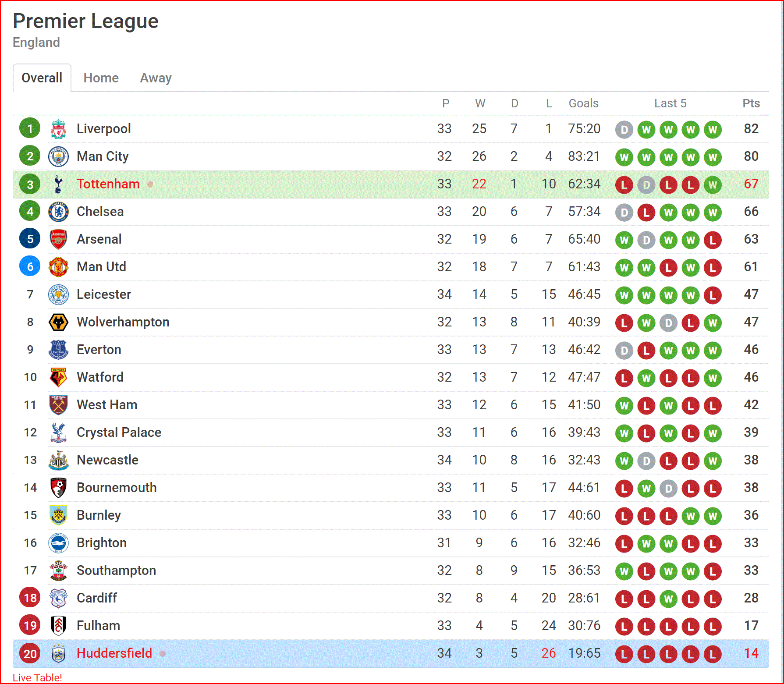Image resolution: width=784 pixels, height=684 pixels.
Task: Click the Chelsea club badge
Action: point(58,212)
